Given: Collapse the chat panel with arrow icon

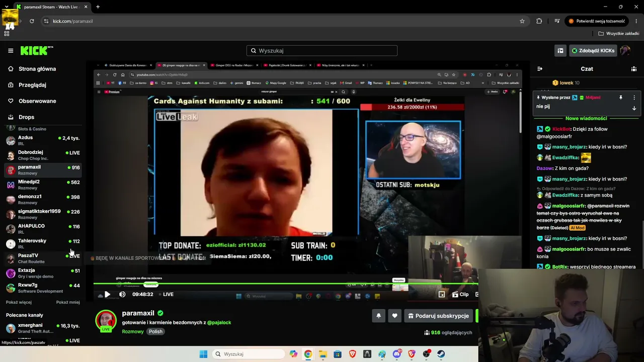Looking at the screenshot, I should (540, 69).
